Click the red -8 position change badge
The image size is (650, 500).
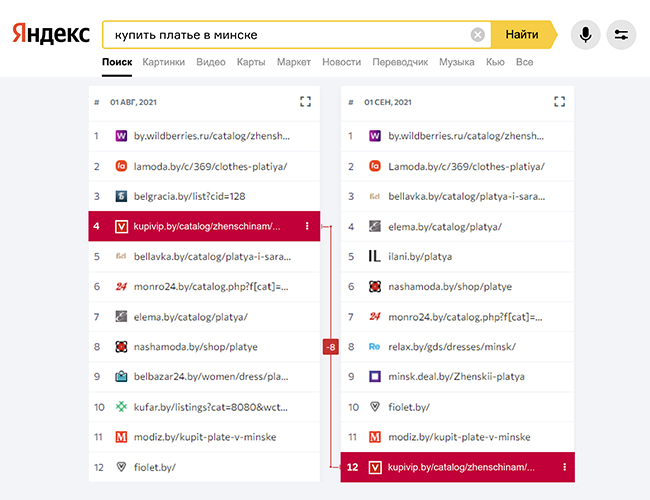tap(331, 347)
